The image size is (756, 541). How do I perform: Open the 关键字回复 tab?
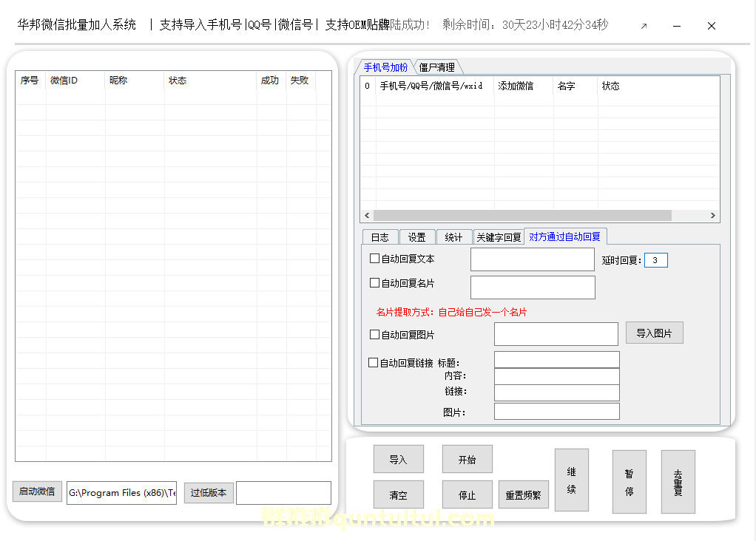(499, 237)
